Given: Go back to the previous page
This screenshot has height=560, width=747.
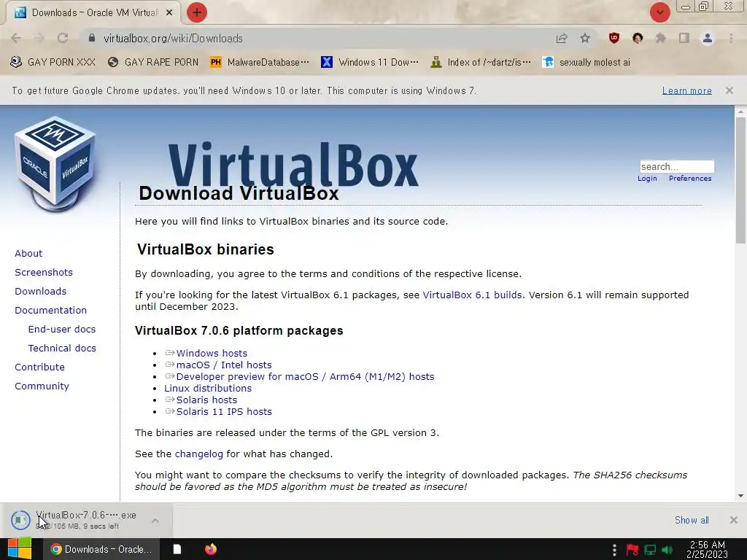Looking at the screenshot, I should click(16, 38).
